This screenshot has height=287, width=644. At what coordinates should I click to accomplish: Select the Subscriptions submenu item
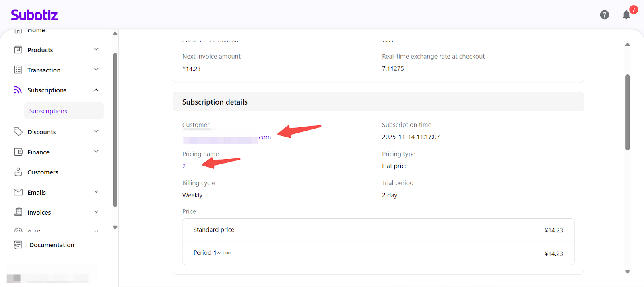[x=48, y=111]
